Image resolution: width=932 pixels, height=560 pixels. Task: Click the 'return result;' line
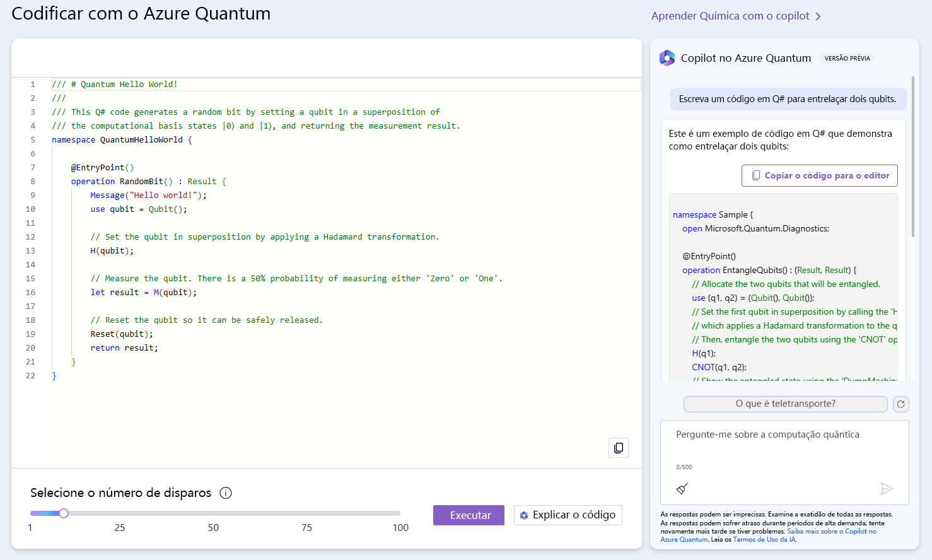(124, 348)
